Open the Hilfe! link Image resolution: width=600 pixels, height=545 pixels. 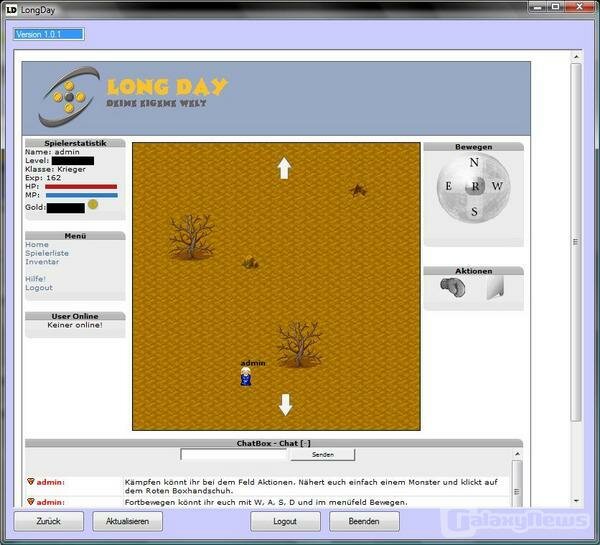tap(36, 279)
